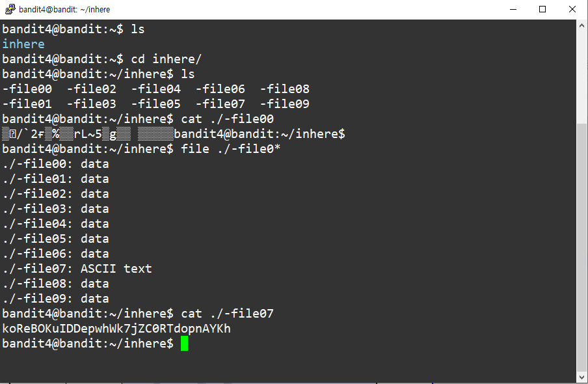The image size is (588, 384).
Task: Open the PuTTY icon system menu
Action: click(x=10, y=9)
